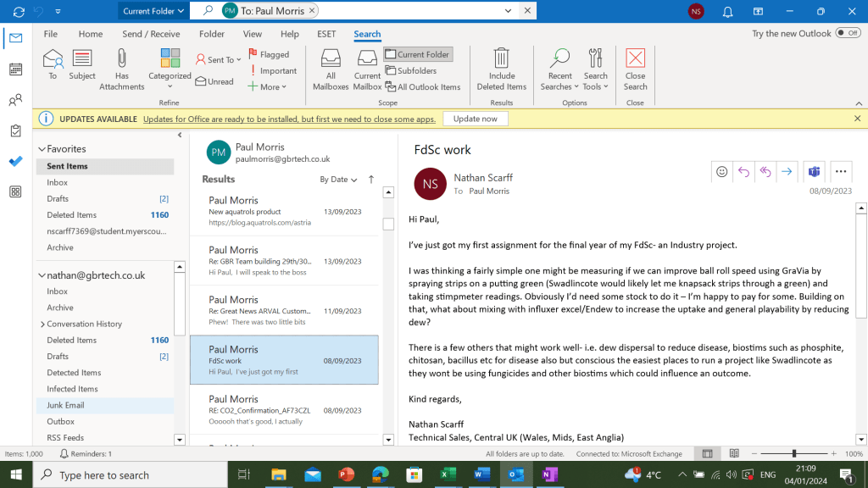
Task: Open the File menu
Action: [x=51, y=34]
